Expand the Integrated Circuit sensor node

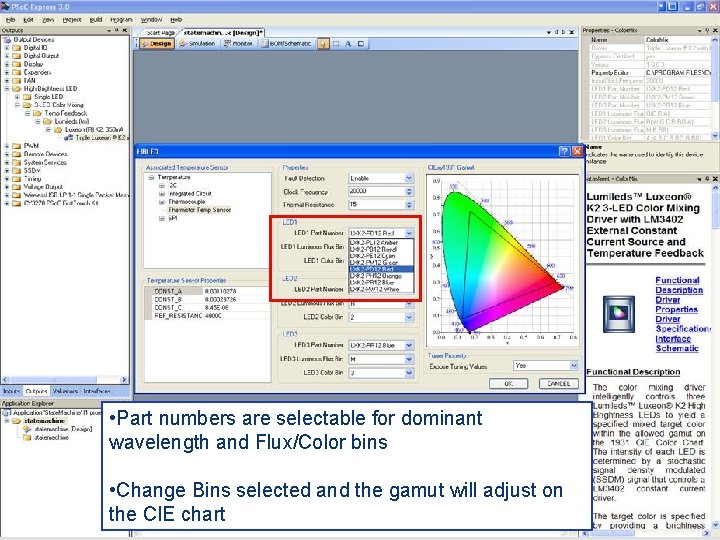coord(162,194)
